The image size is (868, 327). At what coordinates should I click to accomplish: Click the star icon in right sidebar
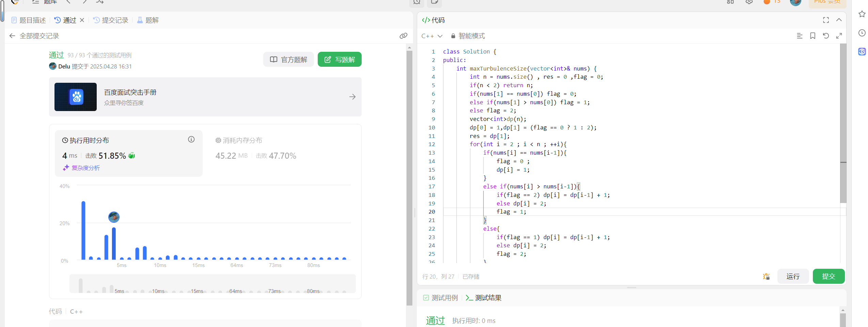coord(862,14)
